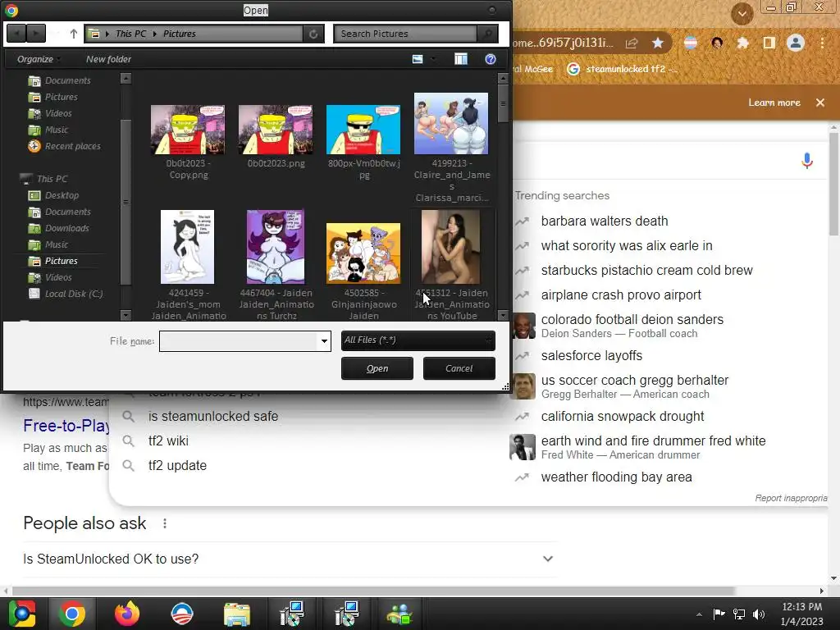Launch Firefox from the taskbar
Screen dimensions: 840x630
(127, 614)
